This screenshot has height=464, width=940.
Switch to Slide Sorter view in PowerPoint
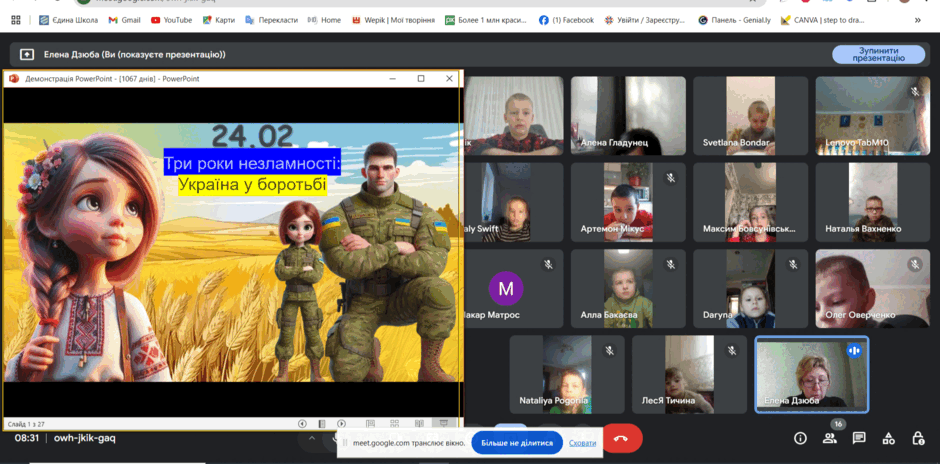point(394,424)
